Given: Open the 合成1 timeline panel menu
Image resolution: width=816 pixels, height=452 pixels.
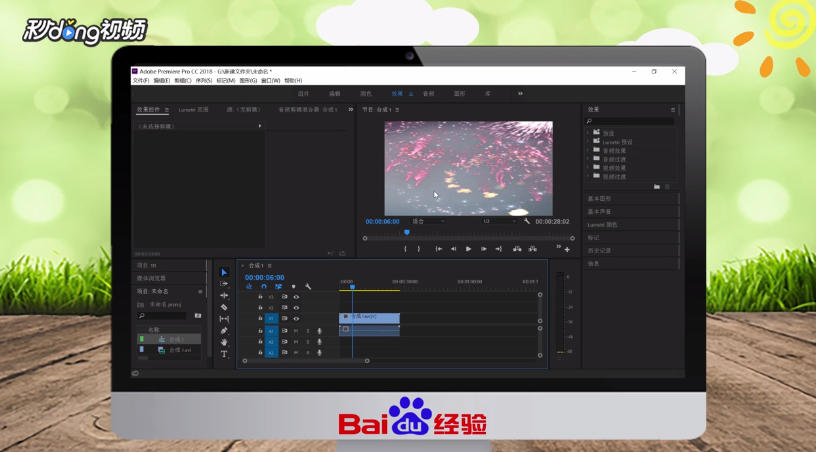Looking at the screenshot, I should tap(270, 266).
